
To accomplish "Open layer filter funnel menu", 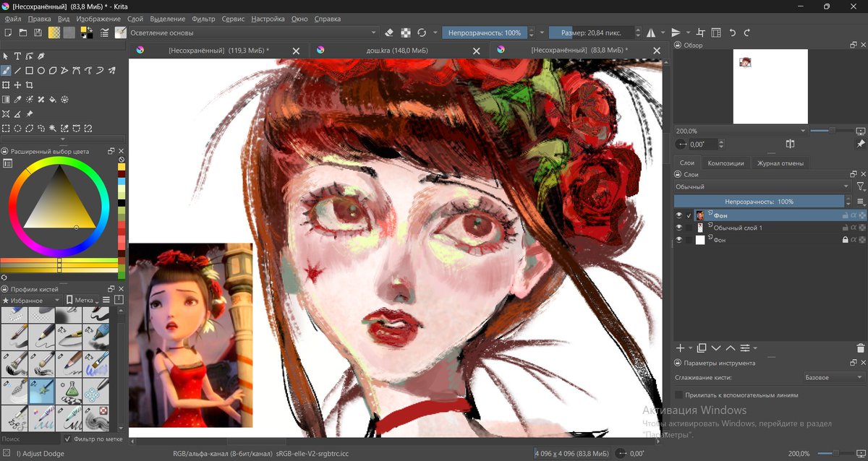I will (861, 187).
